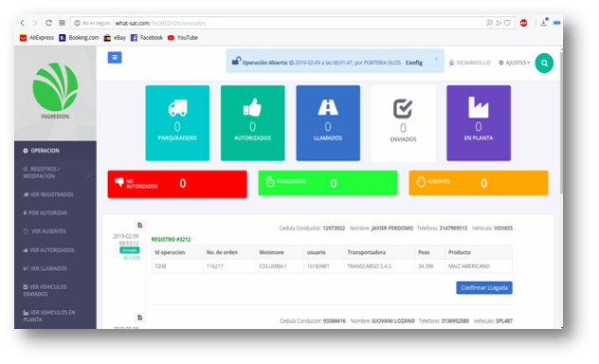Screen dimensions: 599x364
Task: Click the red NO AUTORIZADOS bar
Action: click(x=177, y=184)
